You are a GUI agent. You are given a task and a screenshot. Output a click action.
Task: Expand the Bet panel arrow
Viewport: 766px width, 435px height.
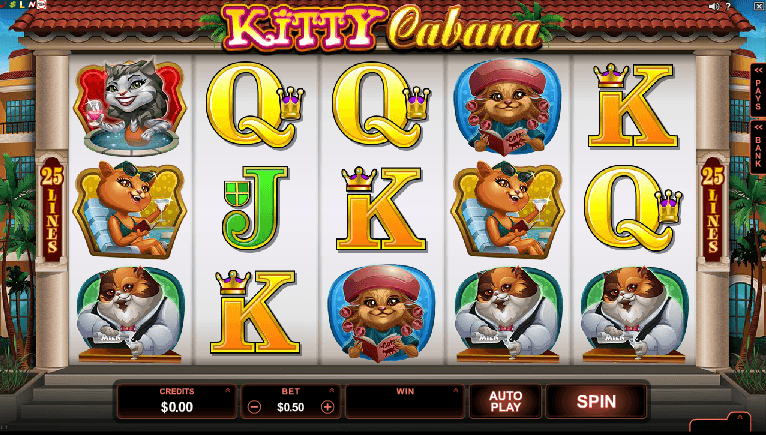point(332,390)
